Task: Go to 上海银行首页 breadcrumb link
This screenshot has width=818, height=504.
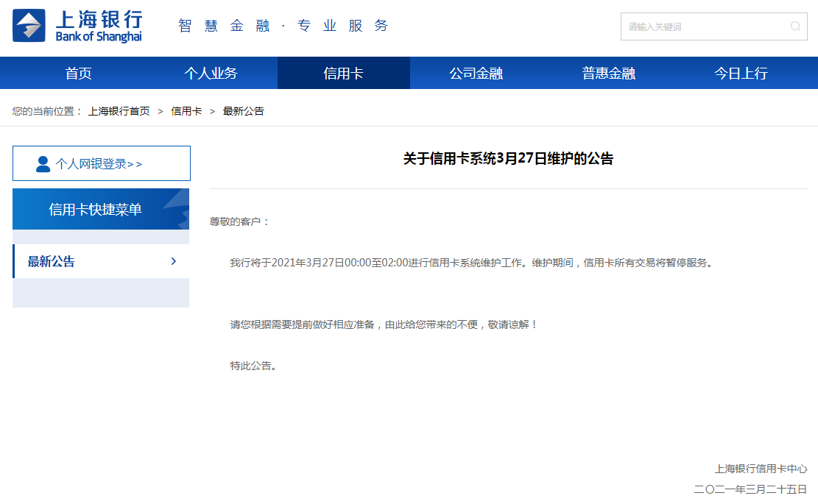Action: 119,111
